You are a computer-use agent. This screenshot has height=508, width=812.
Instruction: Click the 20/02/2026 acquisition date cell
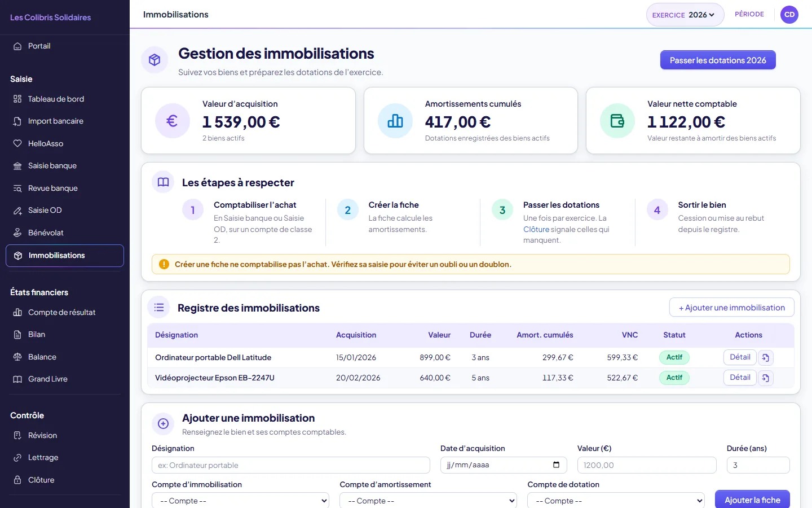coord(358,378)
